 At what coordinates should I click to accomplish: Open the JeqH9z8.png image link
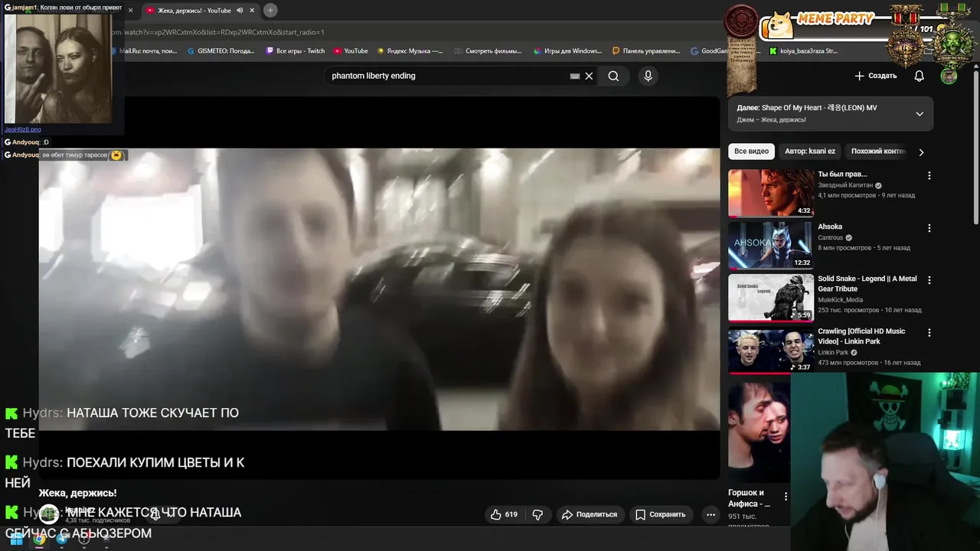coord(23,129)
